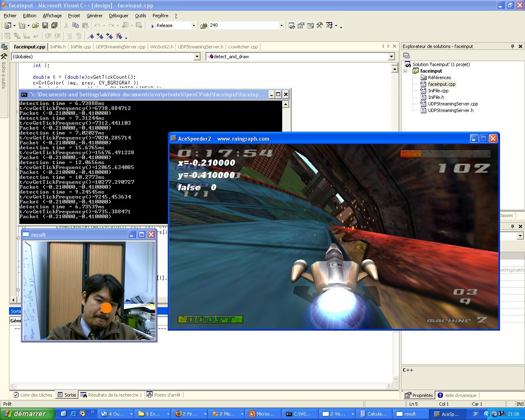Screen dimensions: 525x420
Task: Click the Find in Files binoculars icon
Action: pyautogui.click(x=204, y=25)
